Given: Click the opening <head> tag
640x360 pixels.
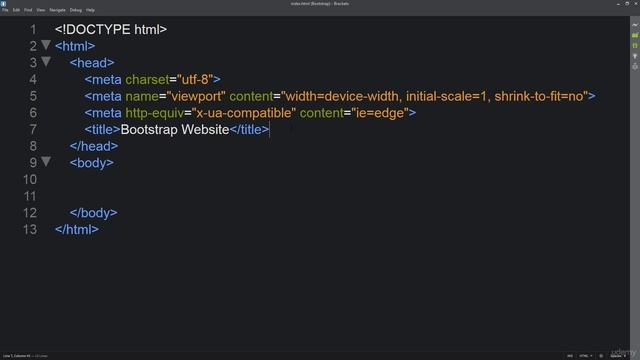Looking at the screenshot, I should 92,63.
